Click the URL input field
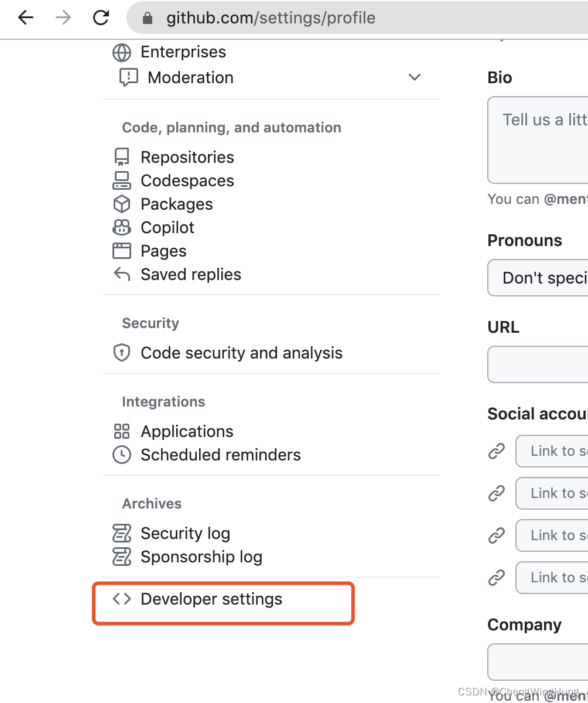Screen dimensions: 588x703 [538, 364]
